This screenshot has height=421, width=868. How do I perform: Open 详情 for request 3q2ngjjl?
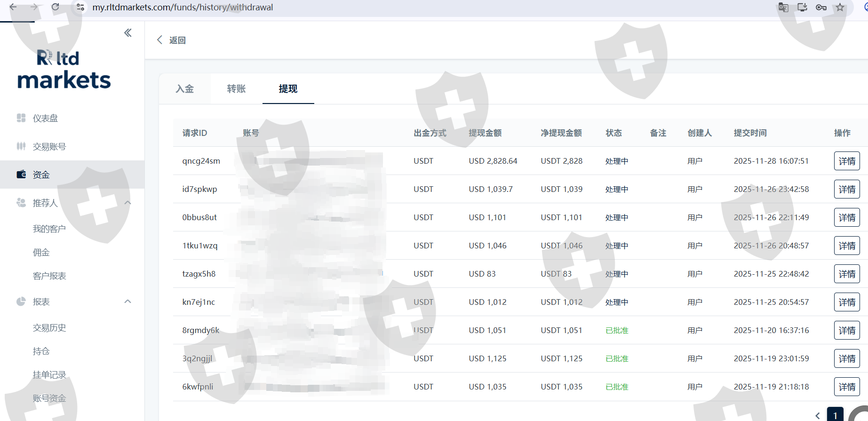(x=847, y=358)
